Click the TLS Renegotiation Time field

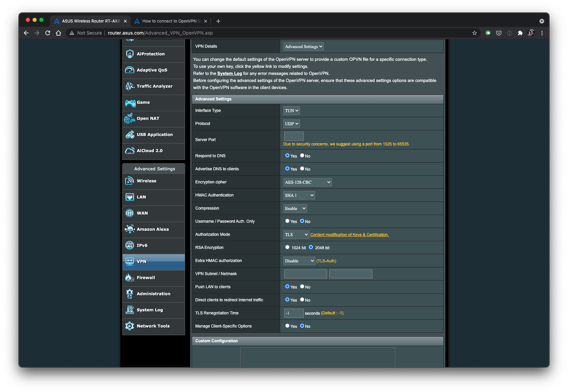294,313
